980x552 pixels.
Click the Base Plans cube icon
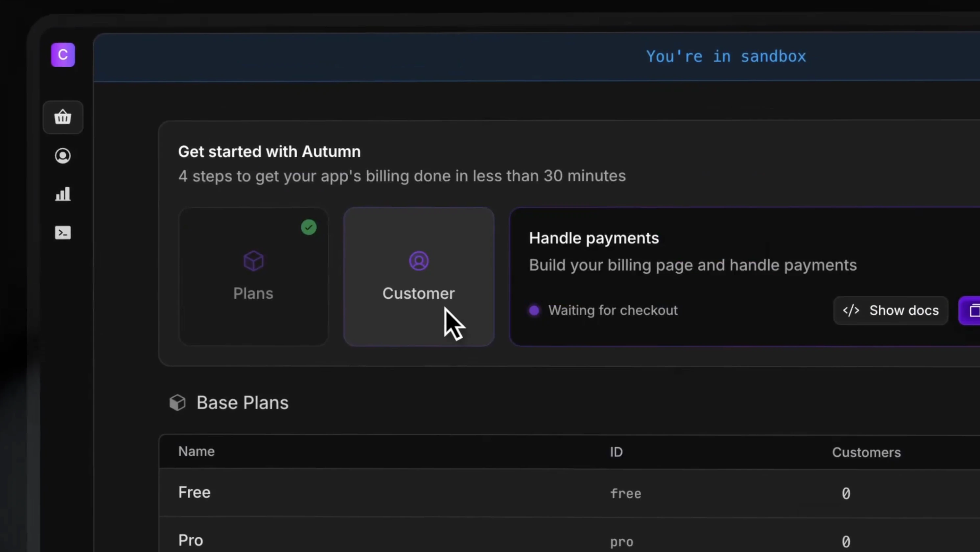point(177,402)
